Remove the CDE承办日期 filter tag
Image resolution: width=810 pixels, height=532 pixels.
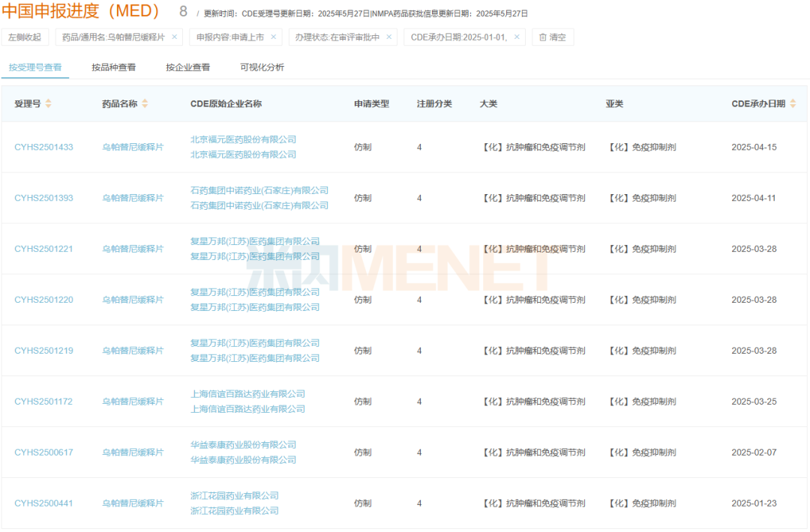517,37
